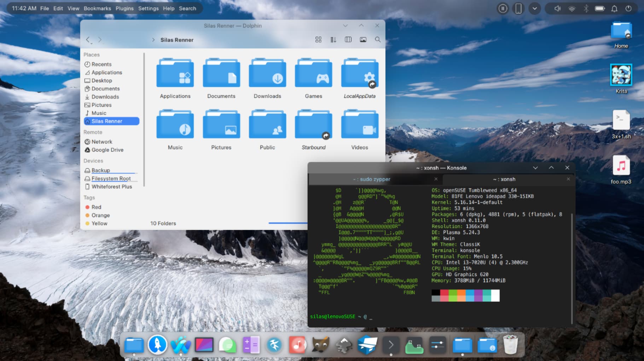This screenshot has width=644, height=361.
Task: Open the Help menu in the top bar
Action: [x=169, y=8]
